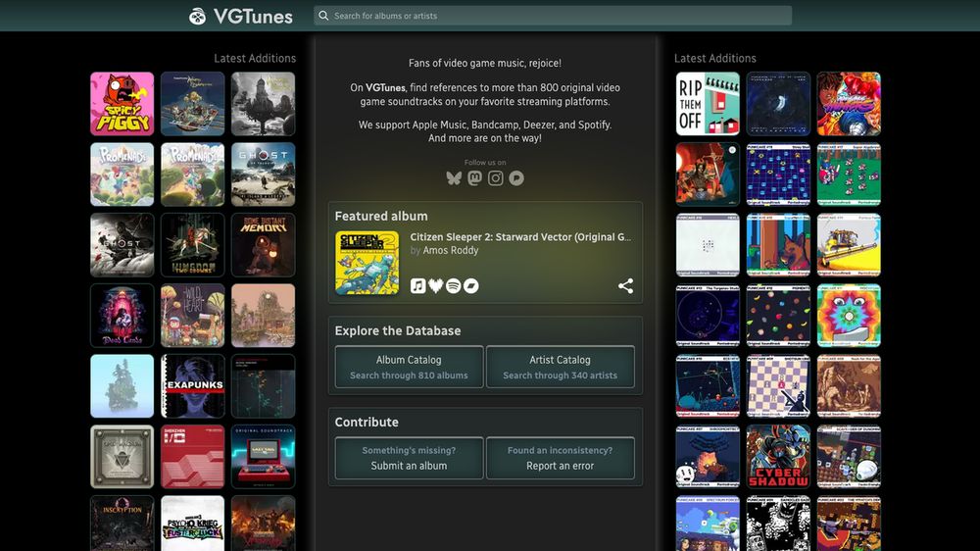Open the Album Catalog button

tap(409, 367)
